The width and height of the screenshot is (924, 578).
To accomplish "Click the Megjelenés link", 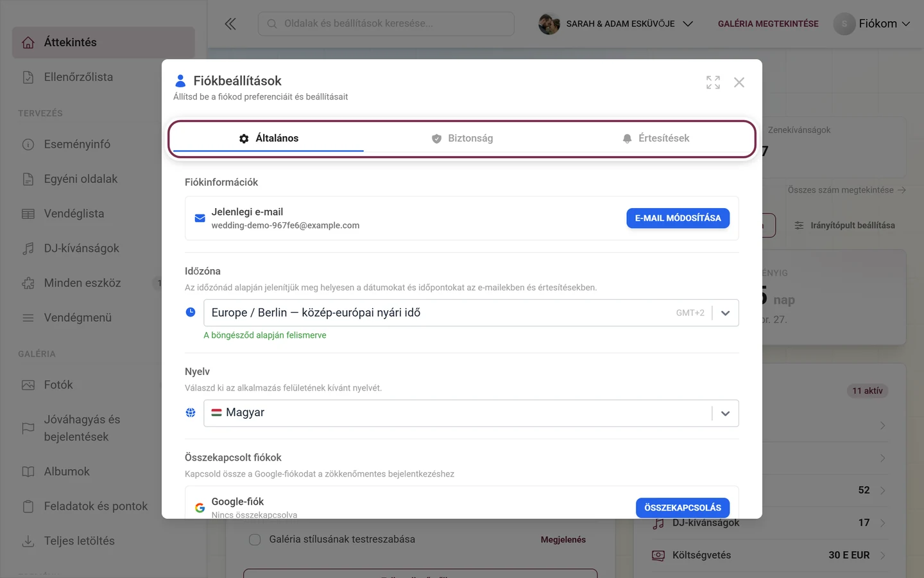I will pos(563,539).
